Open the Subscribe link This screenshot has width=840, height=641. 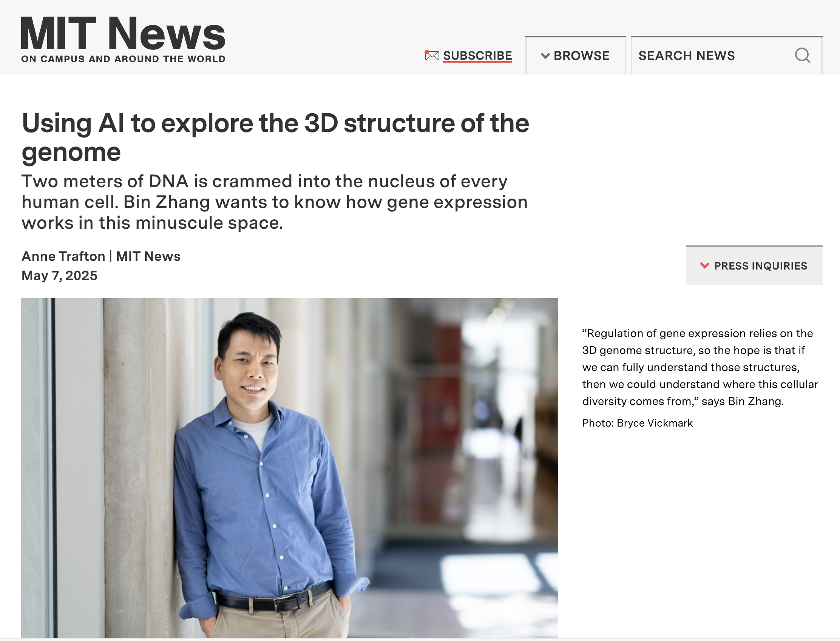click(477, 56)
